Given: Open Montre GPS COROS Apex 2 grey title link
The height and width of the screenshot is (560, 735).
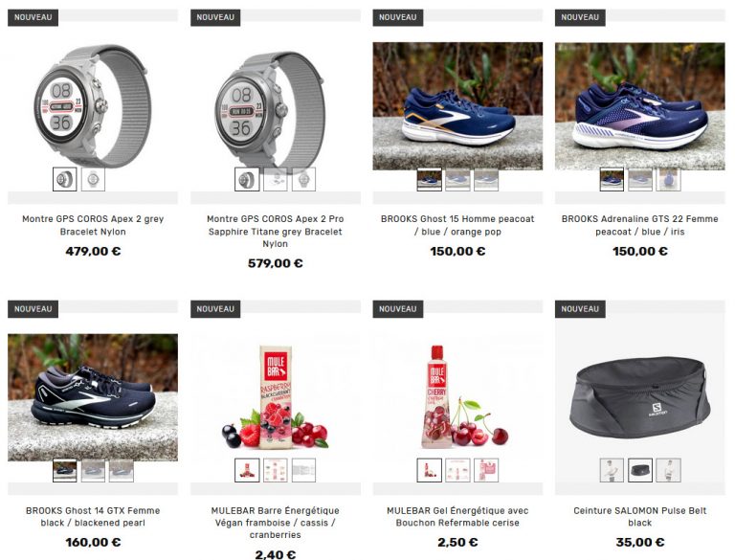Looking at the screenshot, I should point(93,225).
